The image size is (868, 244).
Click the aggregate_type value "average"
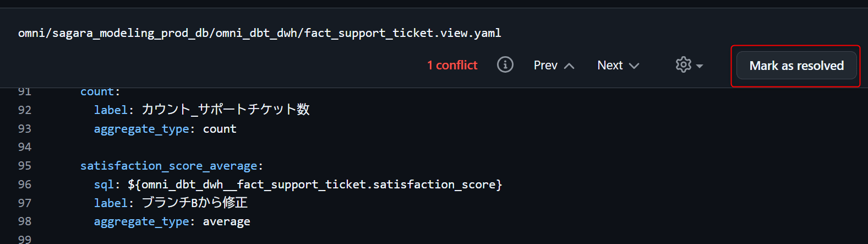(x=226, y=222)
